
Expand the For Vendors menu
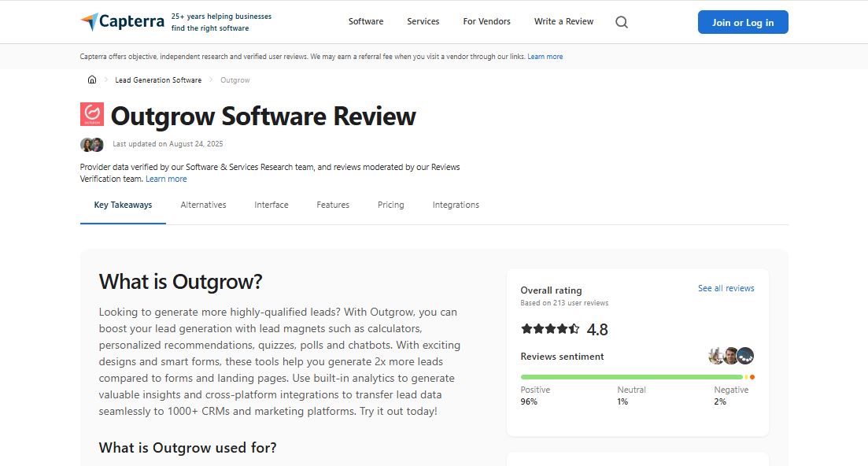tap(486, 22)
